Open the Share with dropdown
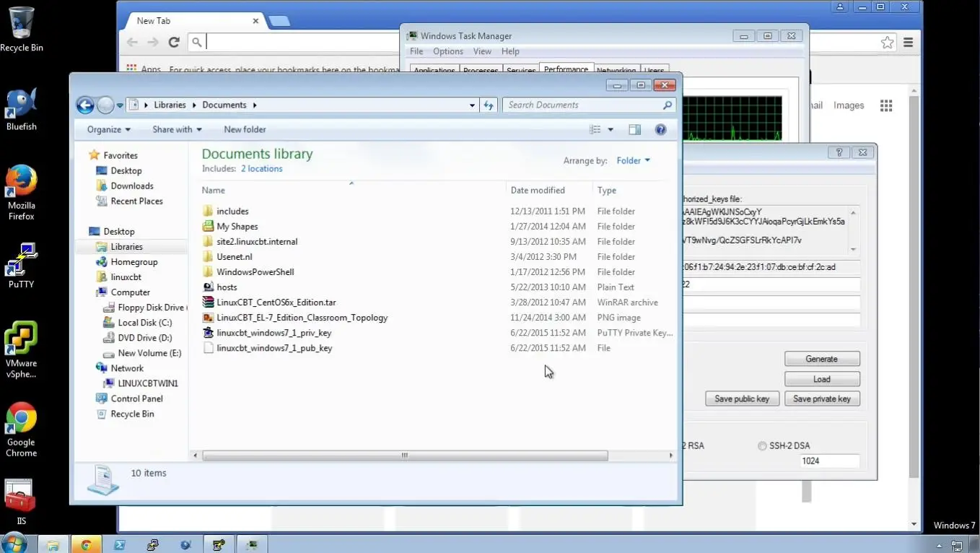The image size is (980, 553). point(177,130)
